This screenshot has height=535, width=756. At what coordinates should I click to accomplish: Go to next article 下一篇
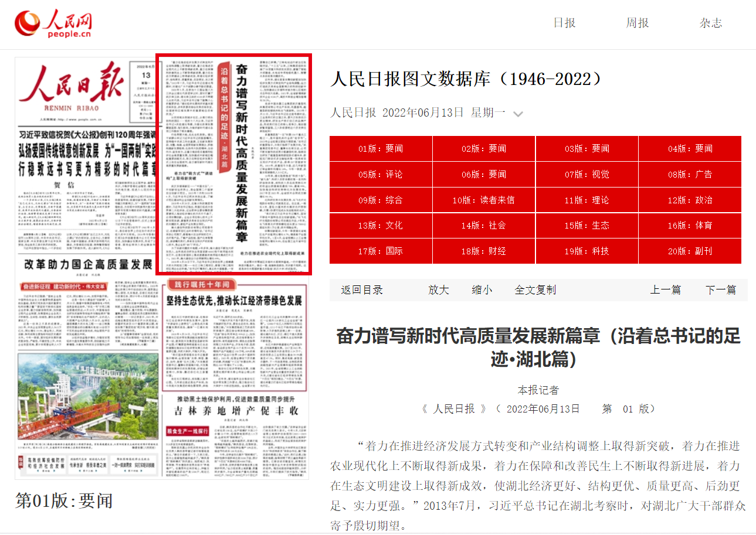(720, 290)
